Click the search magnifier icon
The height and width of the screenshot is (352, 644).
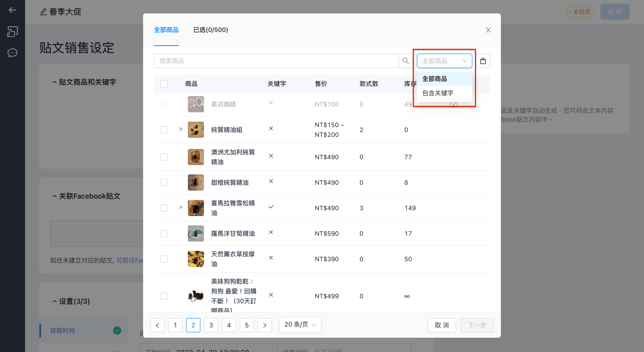[x=405, y=61]
